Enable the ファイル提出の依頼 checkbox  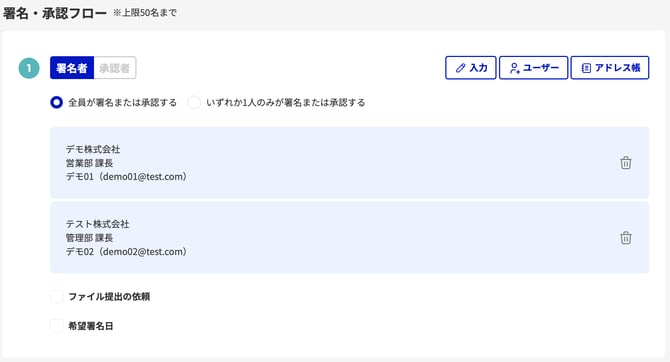point(56,296)
